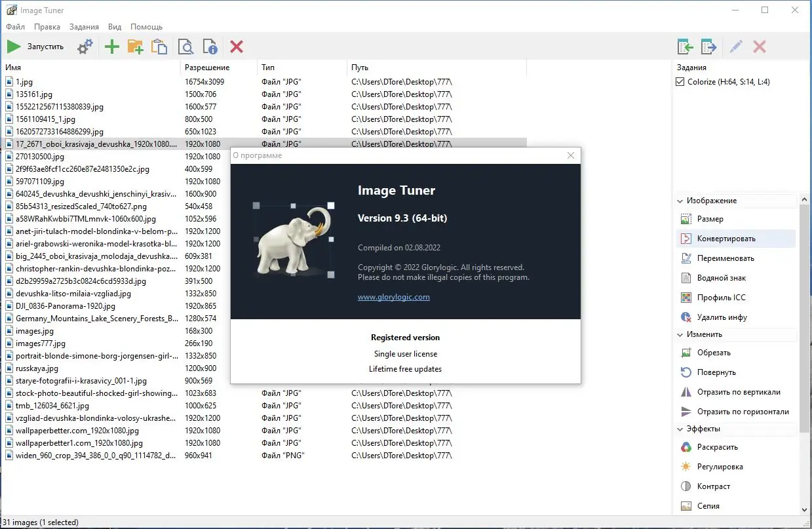Open preview using the magnifier icon
Screen dimensions: 812x529
[x=185, y=47]
